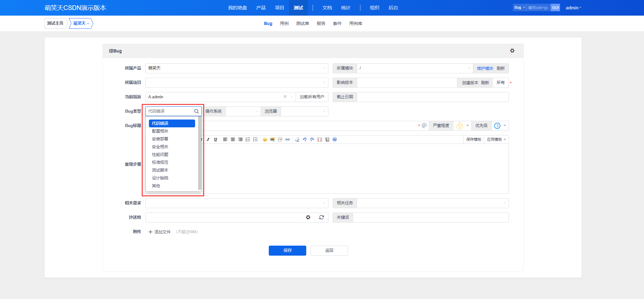Click into 截止日期 input field
This screenshot has width=644, height=299.
(x=433, y=97)
